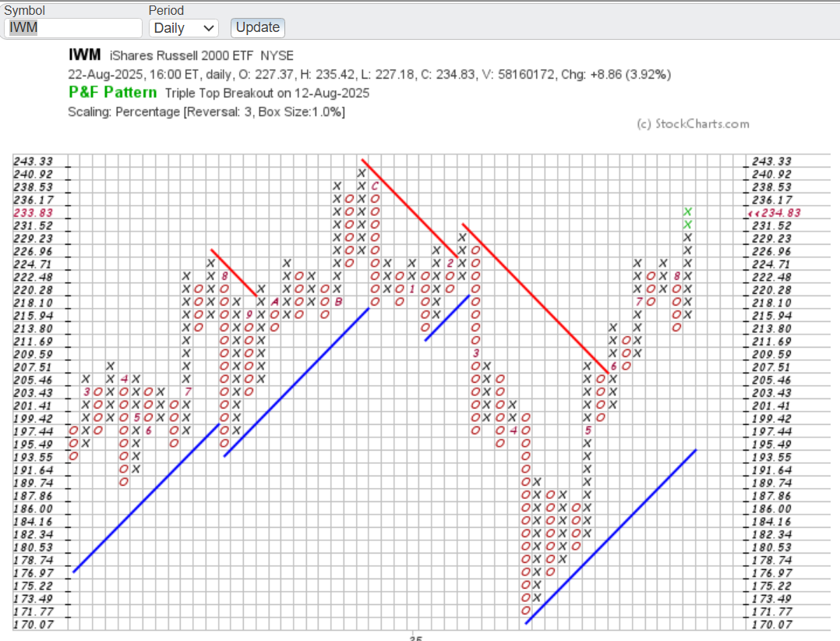The height and width of the screenshot is (641, 840).
Task: Click the Period label above the dropdown
Action: [166, 10]
